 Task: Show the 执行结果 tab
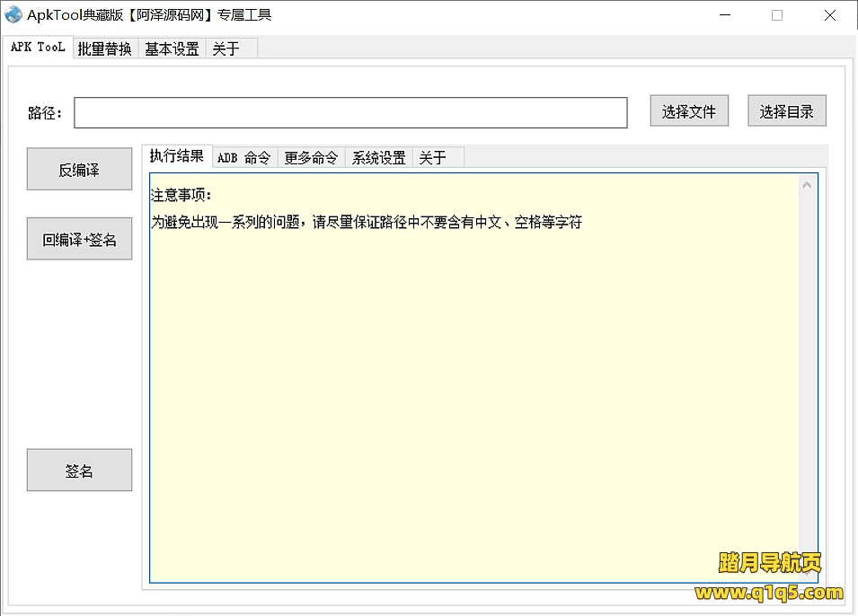pyautogui.click(x=177, y=156)
